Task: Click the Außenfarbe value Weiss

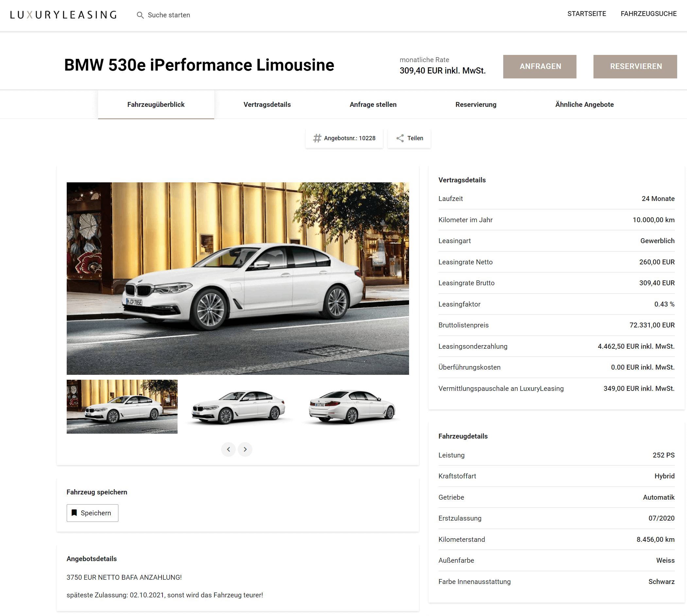Action: pyautogui.click(x=665, y=560)
